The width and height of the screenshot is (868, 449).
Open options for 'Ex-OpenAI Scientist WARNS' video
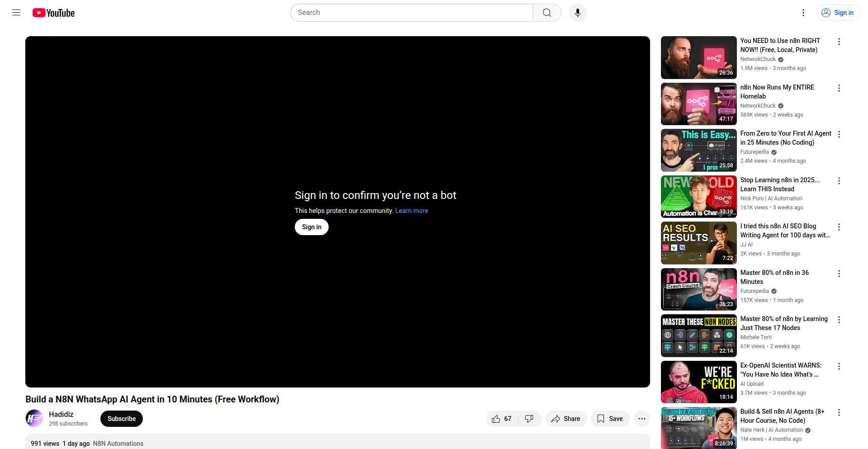coord(839,366)
